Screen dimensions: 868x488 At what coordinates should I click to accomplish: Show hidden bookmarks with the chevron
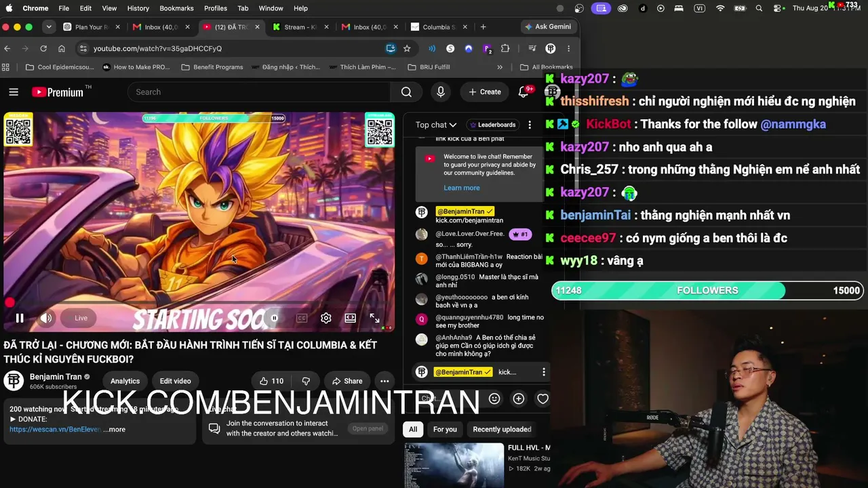pyautogui.click(x=500, y=67)
